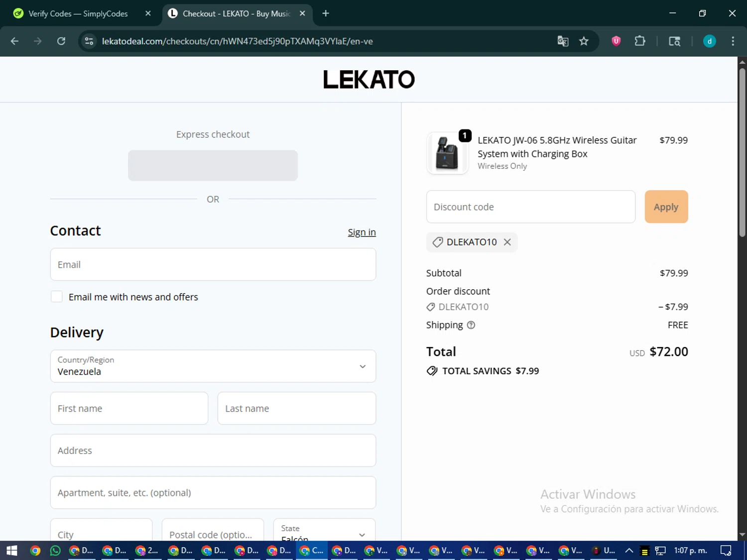
Task: Click the Last name field
Action: point(296,408)
